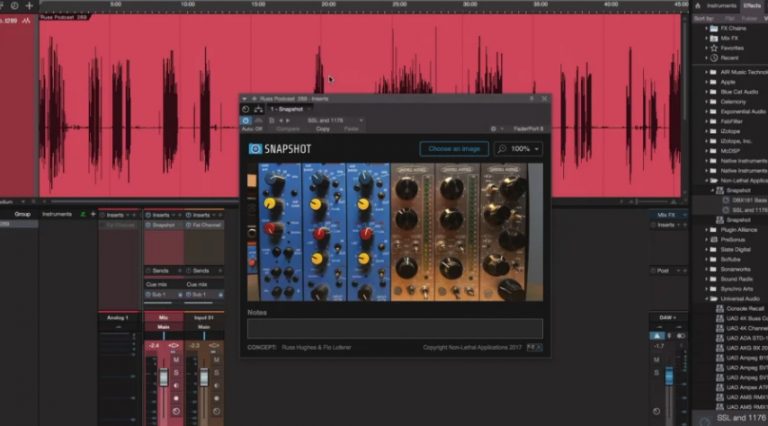768x426 pixels.
Task: Toggle the plugin bypass power button
Action: click(245, 120)
